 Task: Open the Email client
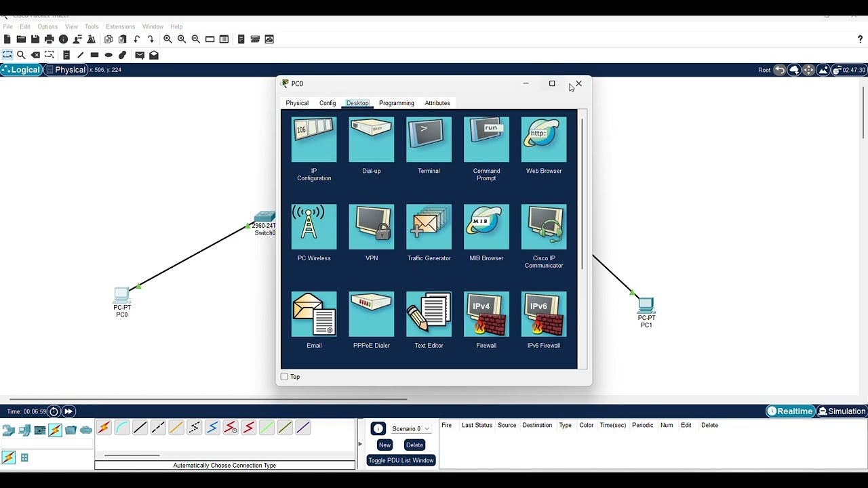[x=314, y=314]
